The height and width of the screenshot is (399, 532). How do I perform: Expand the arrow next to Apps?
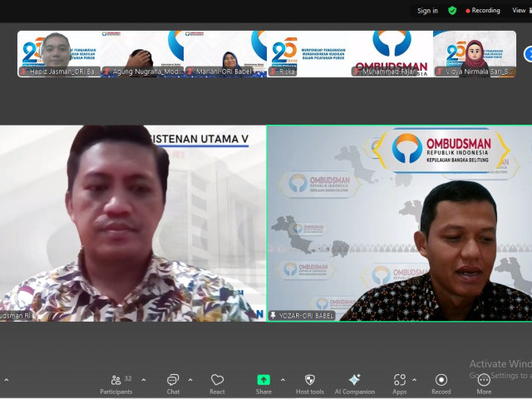415,380
